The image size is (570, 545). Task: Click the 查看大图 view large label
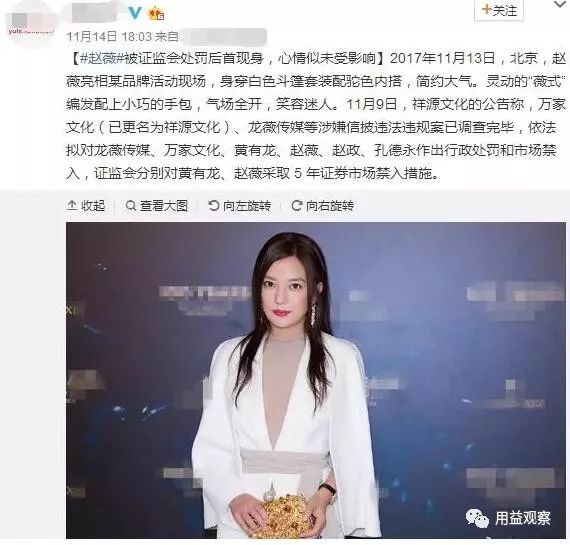[x=164, y=206]
